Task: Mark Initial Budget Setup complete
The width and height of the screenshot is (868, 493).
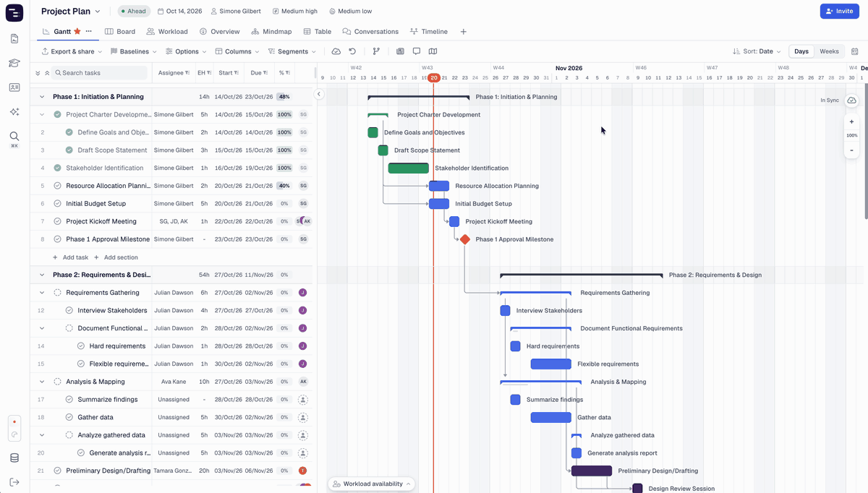Action: click(57, 204)
